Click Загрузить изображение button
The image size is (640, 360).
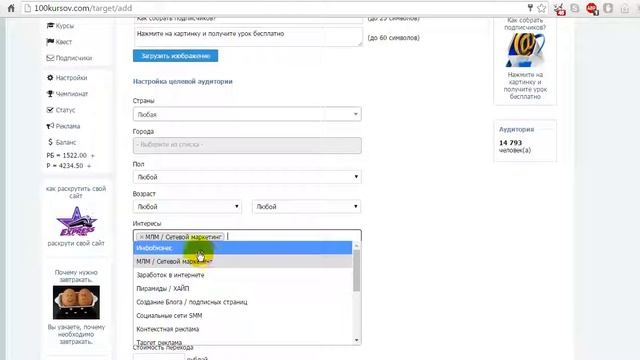(x=176, y=56)
